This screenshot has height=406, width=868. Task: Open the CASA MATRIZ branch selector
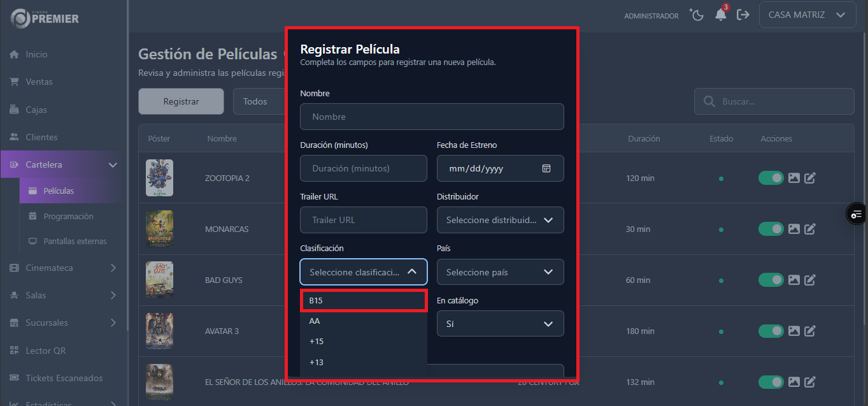pos(807,15)
